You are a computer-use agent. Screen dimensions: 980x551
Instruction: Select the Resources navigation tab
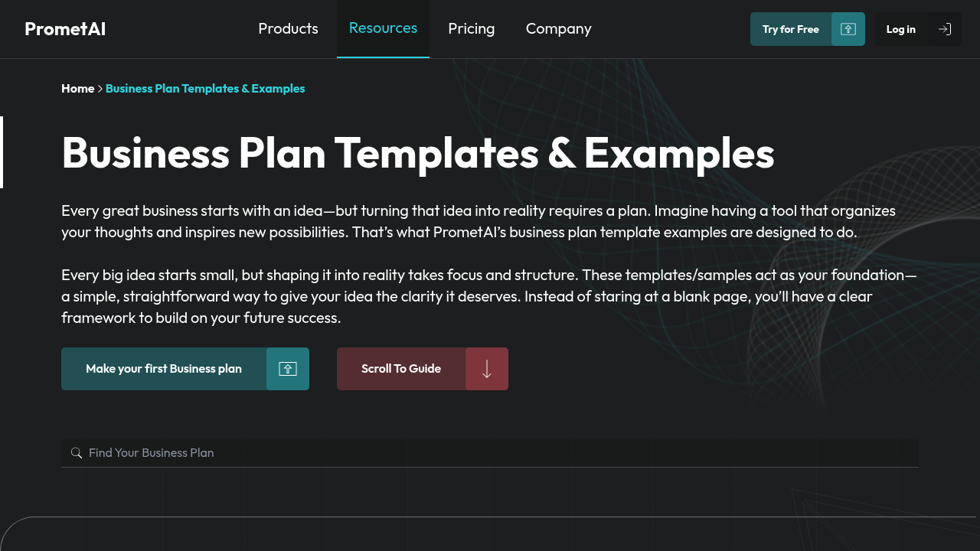(383, 28)
